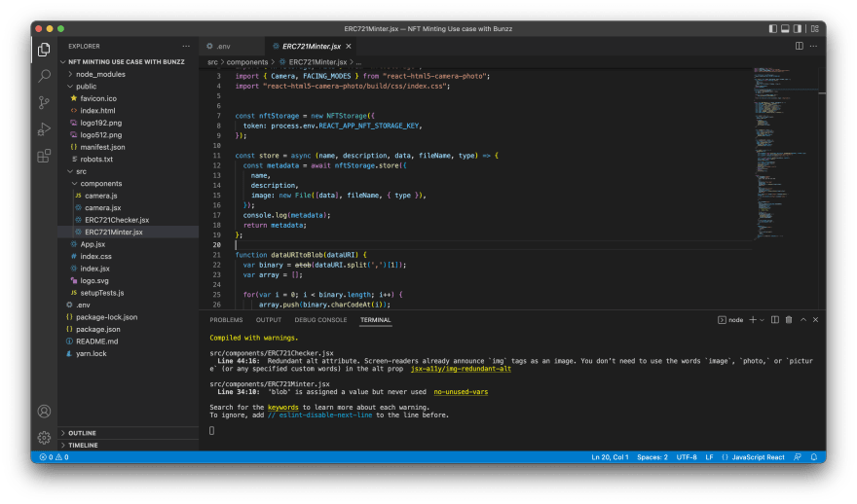Click the feedback icon in status bar
857x504 pixels.
tap(798, 457)
